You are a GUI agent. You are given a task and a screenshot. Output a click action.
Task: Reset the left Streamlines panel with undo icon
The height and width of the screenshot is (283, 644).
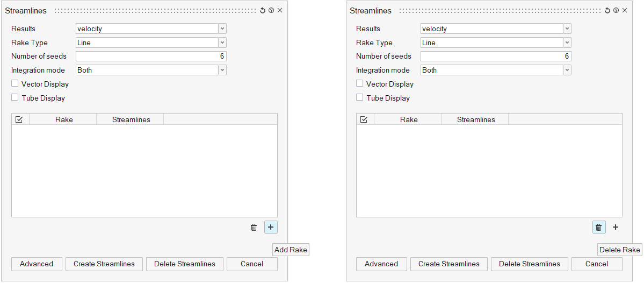pos(263,11)
